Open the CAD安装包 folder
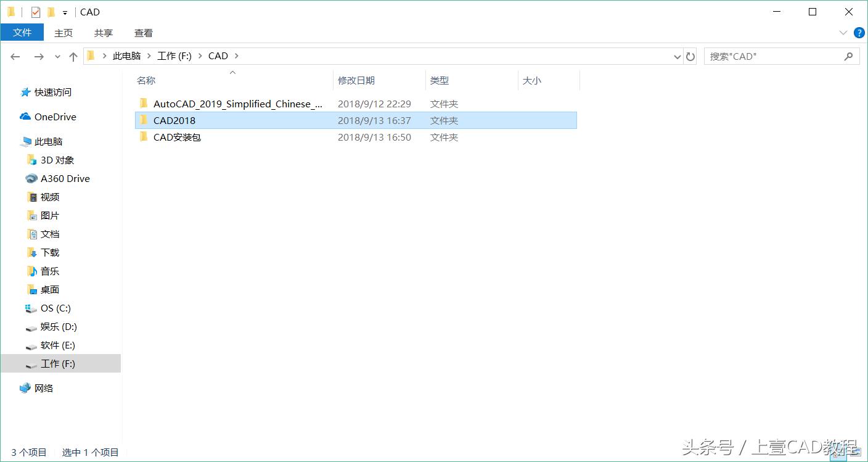The image size is (868, 462). 177,137
